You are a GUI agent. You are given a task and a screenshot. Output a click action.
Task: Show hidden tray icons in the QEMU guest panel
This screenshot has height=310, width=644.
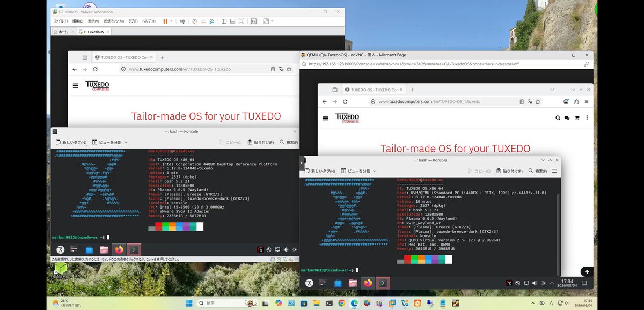(553, 283)
